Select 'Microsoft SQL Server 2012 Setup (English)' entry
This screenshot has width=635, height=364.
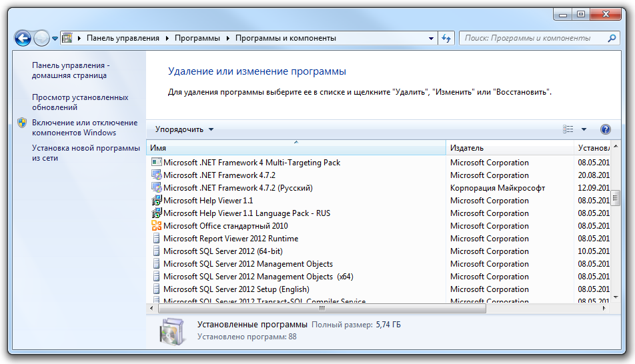236,289
